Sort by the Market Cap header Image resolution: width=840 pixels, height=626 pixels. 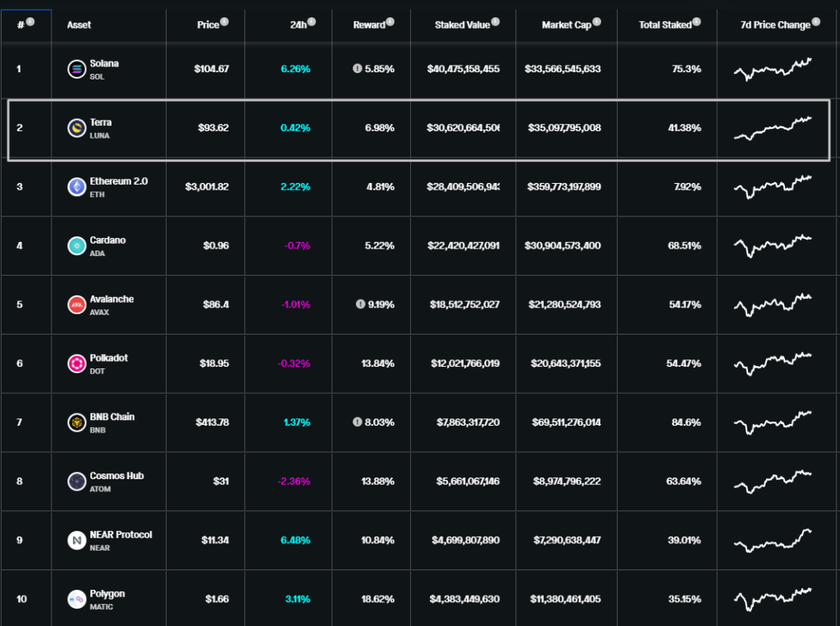click(566, 25)
